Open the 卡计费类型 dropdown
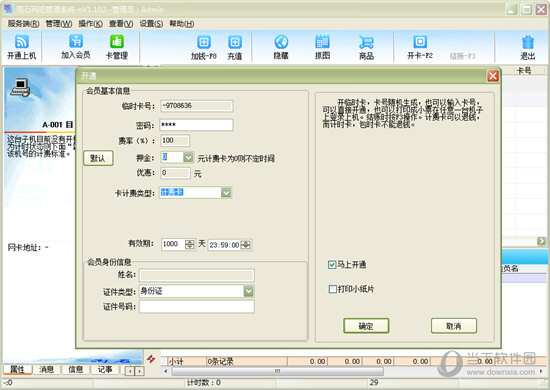 coord(226,193)
